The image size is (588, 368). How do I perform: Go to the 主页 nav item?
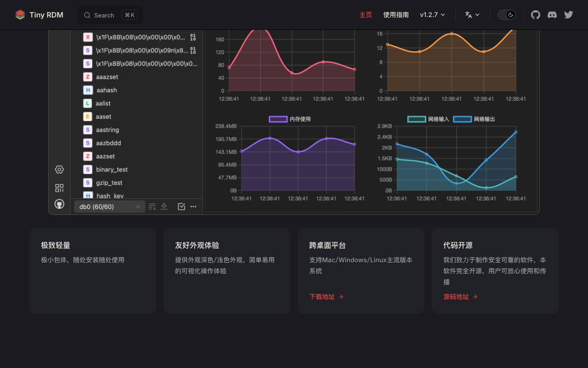[x=366, y=15]
